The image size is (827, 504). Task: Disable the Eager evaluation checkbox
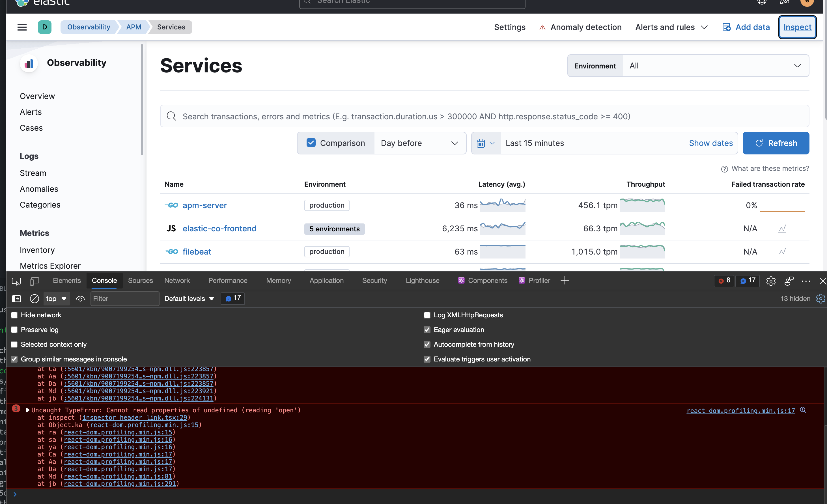point(427,330)
